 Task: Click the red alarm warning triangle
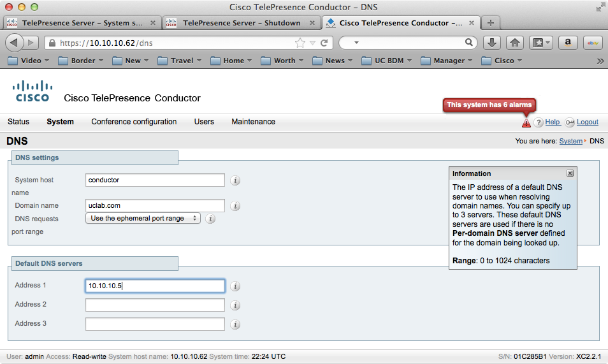point(526,123)
